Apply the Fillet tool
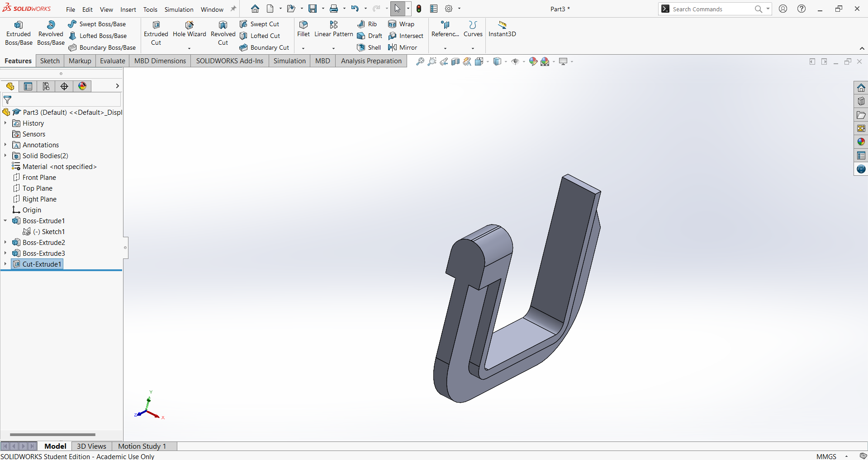Viewport: 868px width, 460px height. coord(304,30)
